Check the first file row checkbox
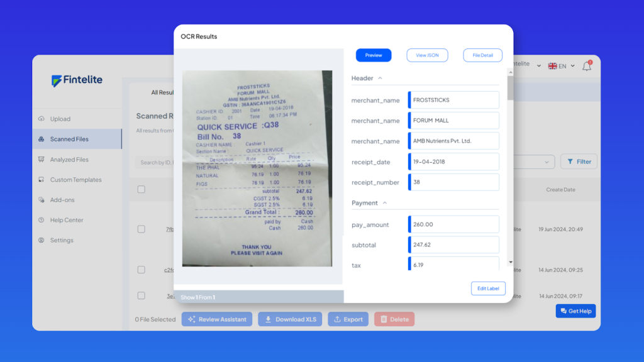The image size is (644, 362). (x=142, y=229)
